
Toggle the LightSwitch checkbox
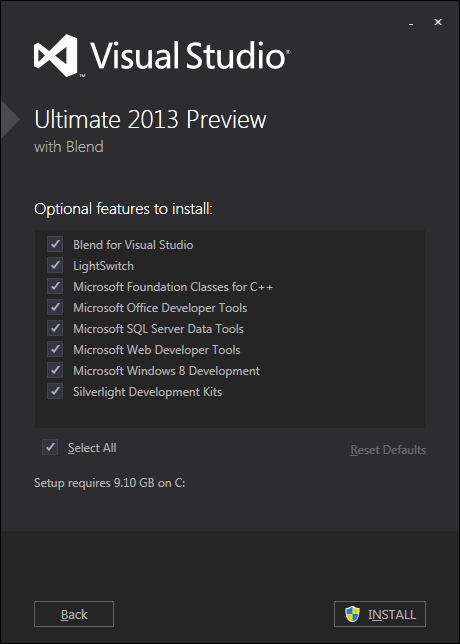pos(55,265)
